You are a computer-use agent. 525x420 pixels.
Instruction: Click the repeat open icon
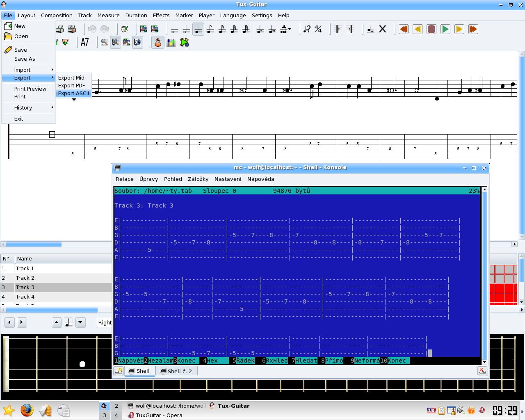(x=338, y=30)
